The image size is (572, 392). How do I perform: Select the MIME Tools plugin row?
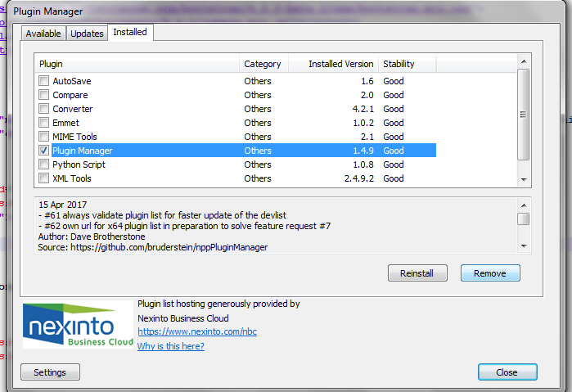[237, 137]
